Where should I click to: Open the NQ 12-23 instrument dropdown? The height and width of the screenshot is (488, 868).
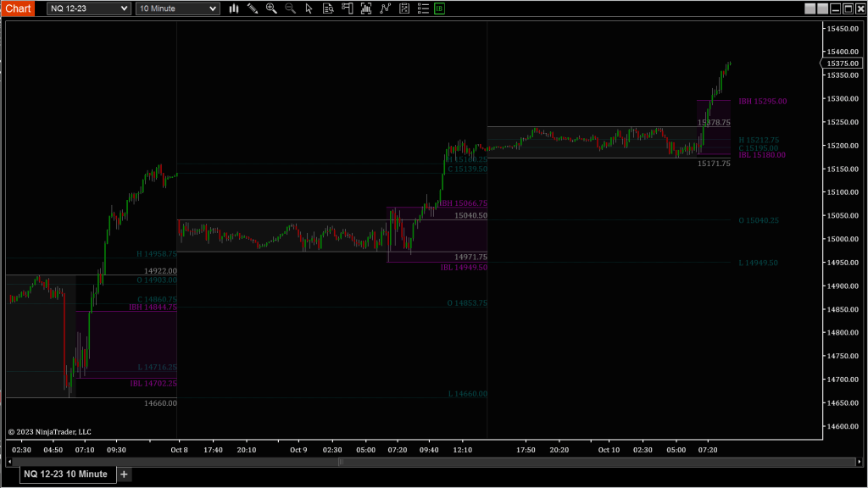click(89, 8)
